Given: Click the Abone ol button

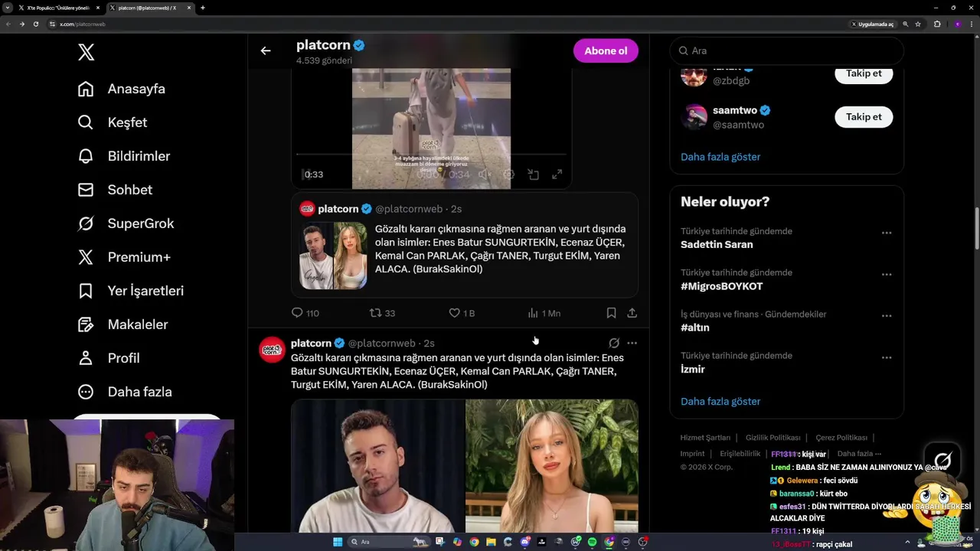Looking at the screenshot, I should click(606, 51).
